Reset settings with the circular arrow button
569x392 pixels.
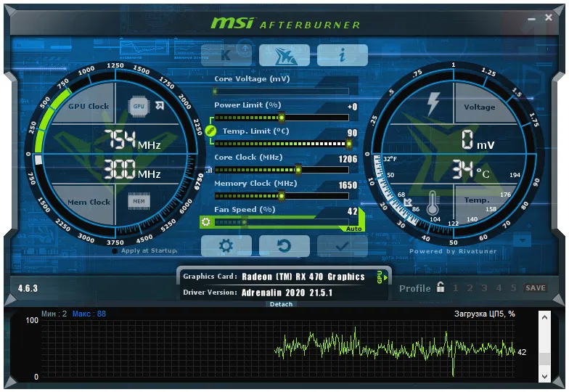click(284, 246)
